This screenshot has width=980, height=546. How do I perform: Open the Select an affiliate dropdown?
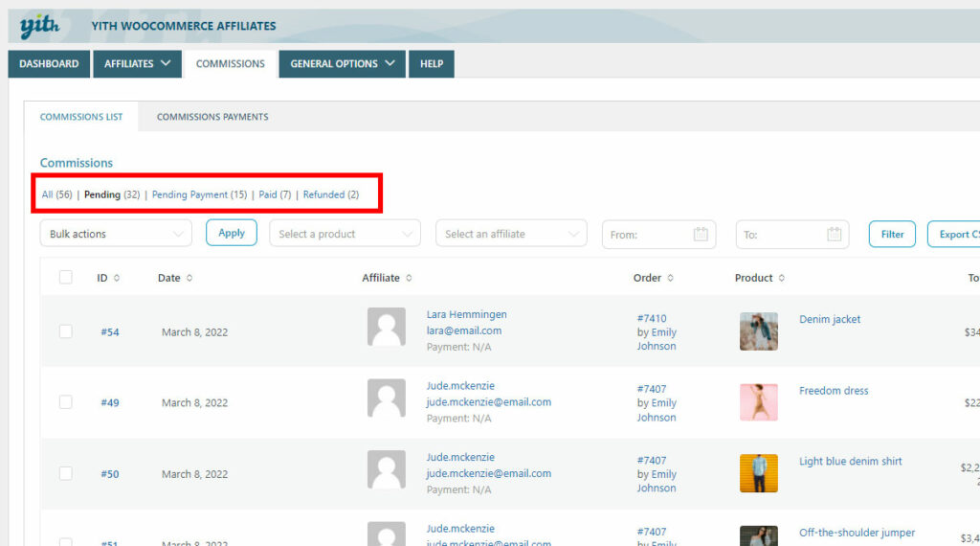coord(511,234)
